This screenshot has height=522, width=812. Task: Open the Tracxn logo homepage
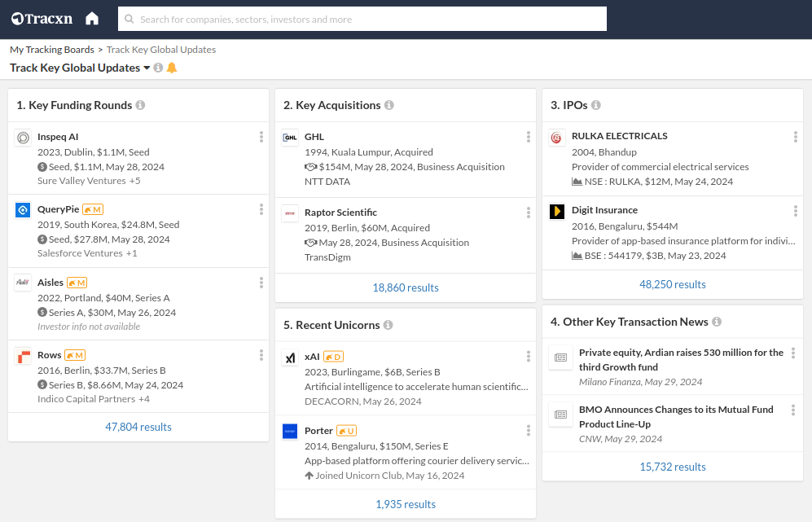tap(42, 19)
